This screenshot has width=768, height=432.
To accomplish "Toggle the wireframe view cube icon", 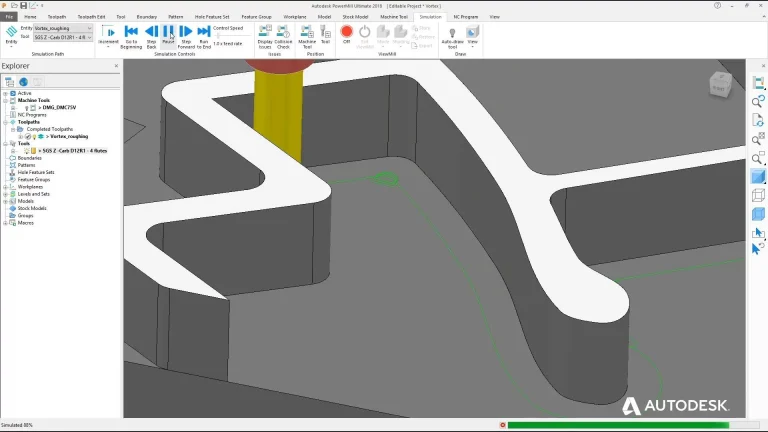I will (x=758, y=195).
